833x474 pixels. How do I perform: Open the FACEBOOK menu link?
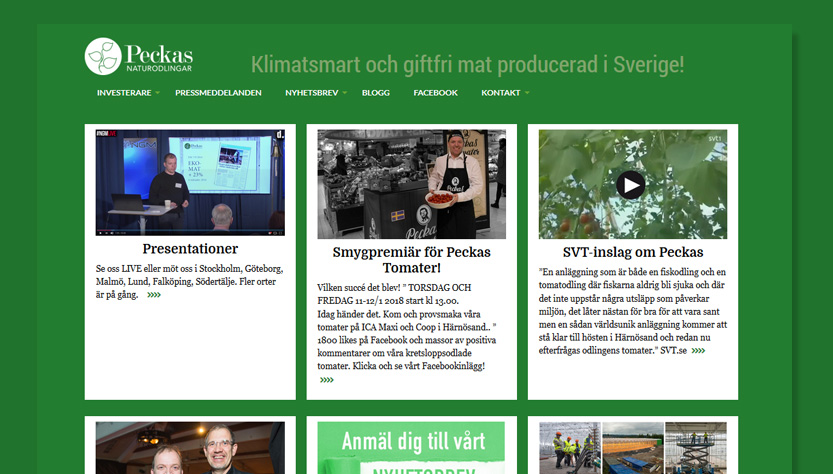[435, 93]
